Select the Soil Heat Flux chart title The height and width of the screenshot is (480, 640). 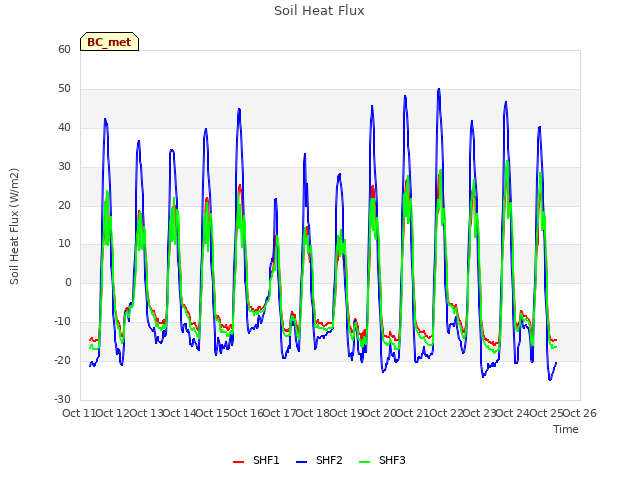(319, 11)
